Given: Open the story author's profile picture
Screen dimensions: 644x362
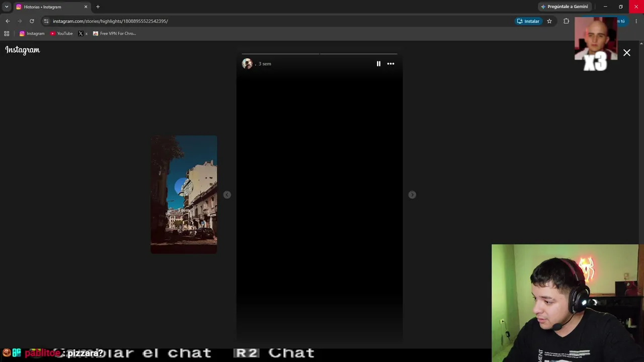Looking at the screenshot, I should [247, 64].
